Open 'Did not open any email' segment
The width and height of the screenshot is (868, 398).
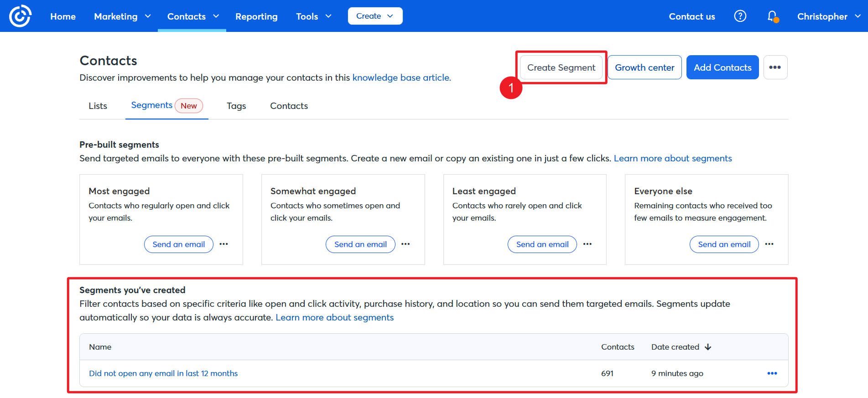point(163,373)
